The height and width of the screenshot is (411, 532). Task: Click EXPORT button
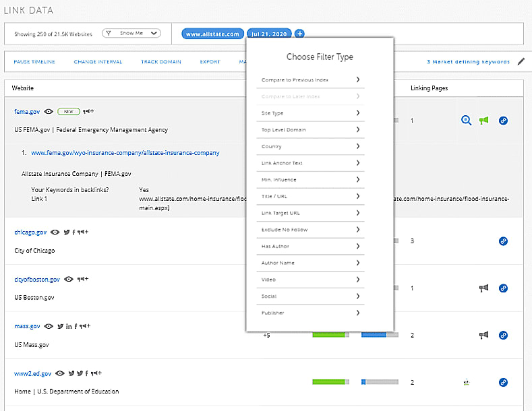(x=210, y=62)
